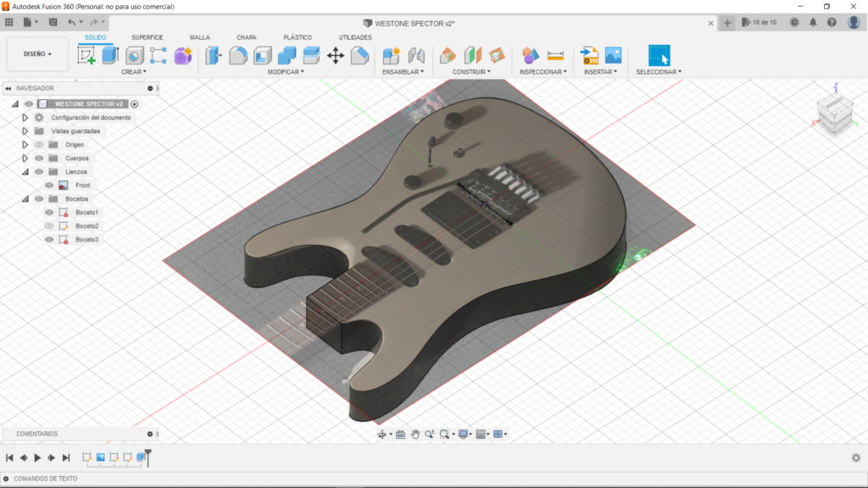Collapse the Bocetos folder

pos(25,199)
